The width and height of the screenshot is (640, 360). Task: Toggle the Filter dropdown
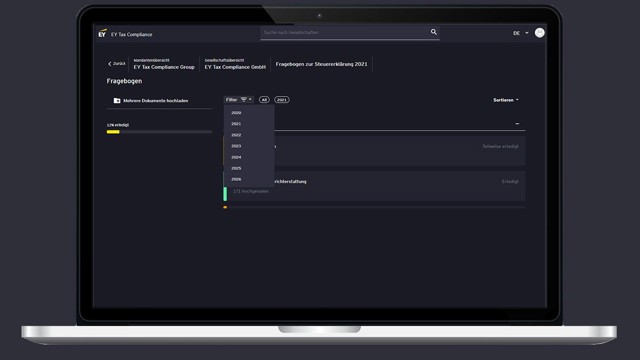pos(238,100)
